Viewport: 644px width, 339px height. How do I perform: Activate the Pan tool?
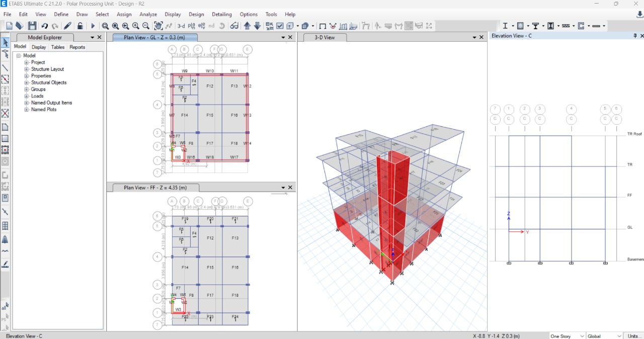pyautogui.click(x=158, y=26)
